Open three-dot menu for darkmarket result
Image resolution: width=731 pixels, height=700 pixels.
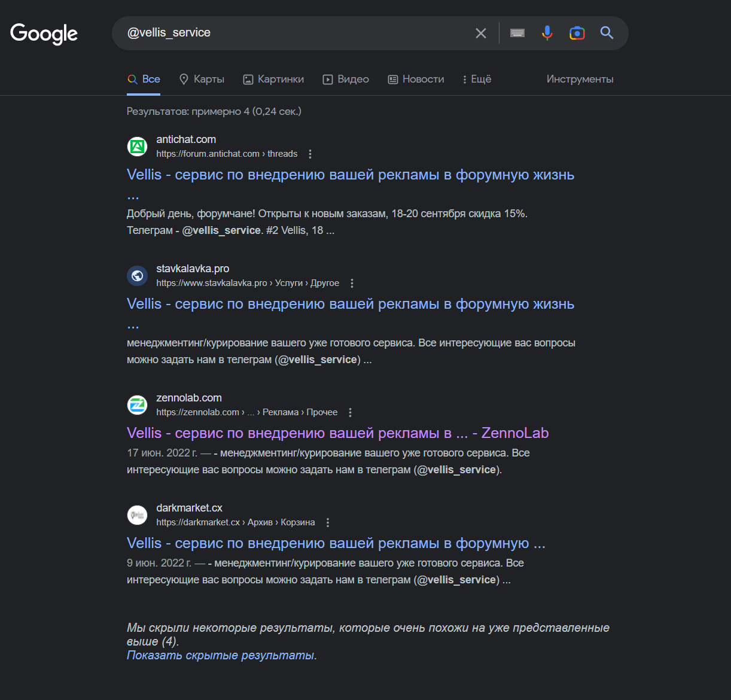(x=327, y=523)
